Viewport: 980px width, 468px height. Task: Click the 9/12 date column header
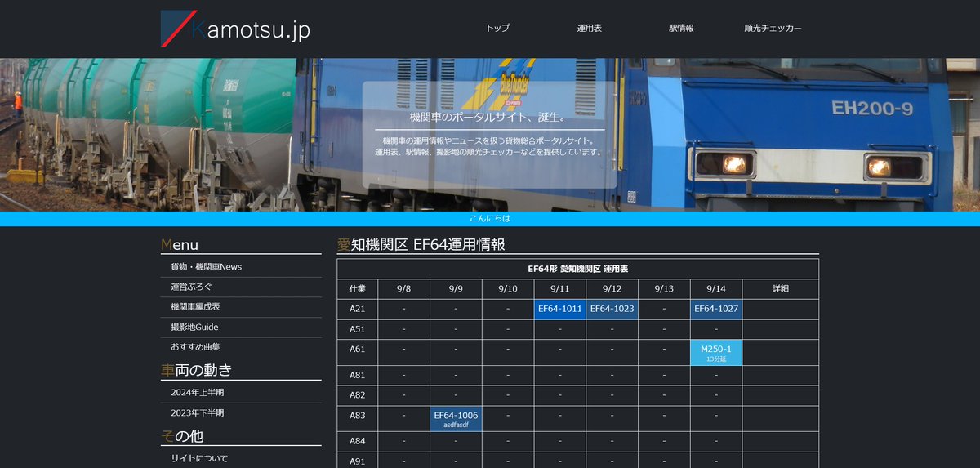point(612,289)
